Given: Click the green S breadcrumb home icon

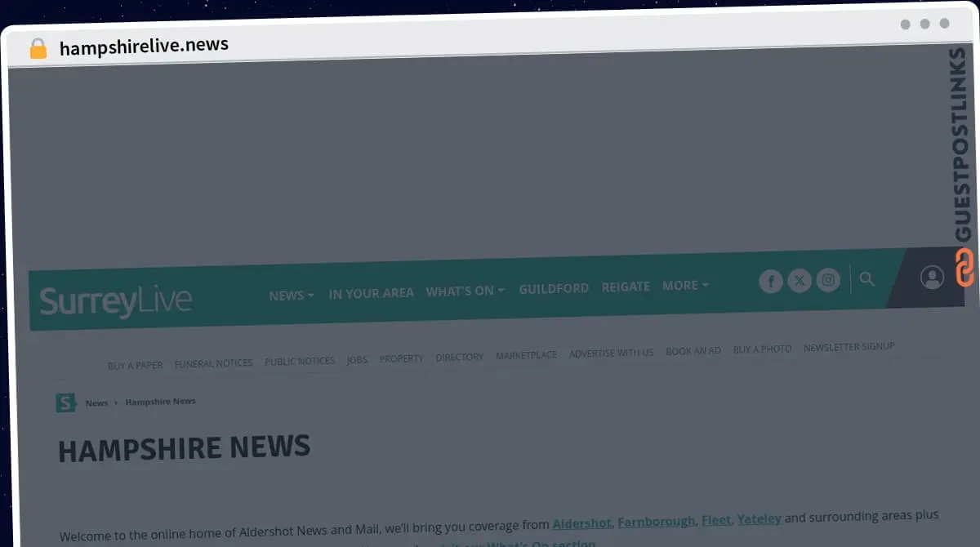Looking at the screenshot, I should point(65,402).
